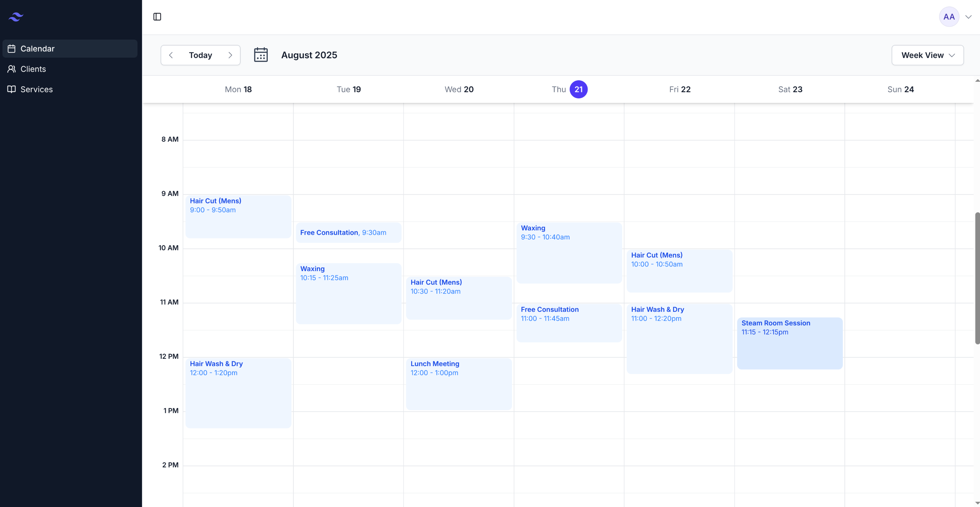
Task: Click the Calendar sidebar icon
Action: [11, 49]
